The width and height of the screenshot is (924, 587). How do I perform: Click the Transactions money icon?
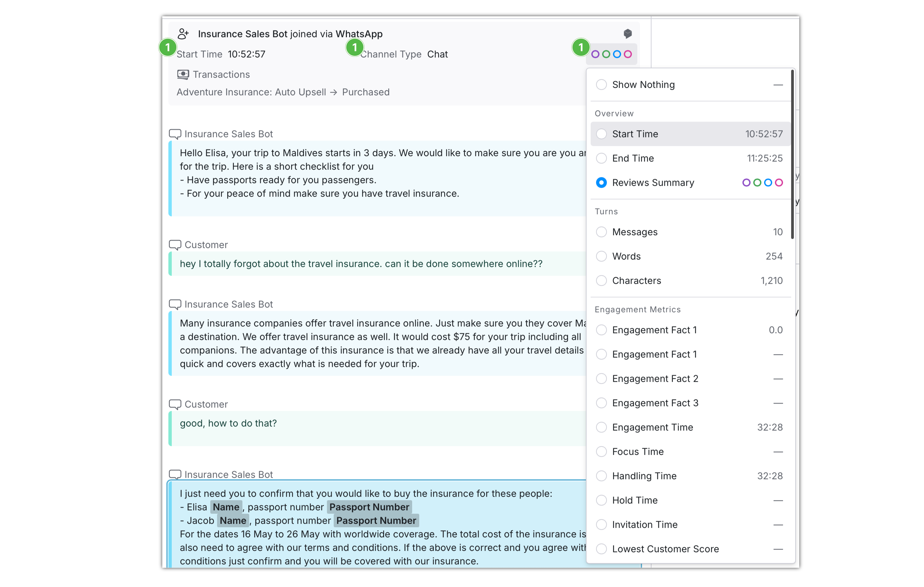coord(183,74)
